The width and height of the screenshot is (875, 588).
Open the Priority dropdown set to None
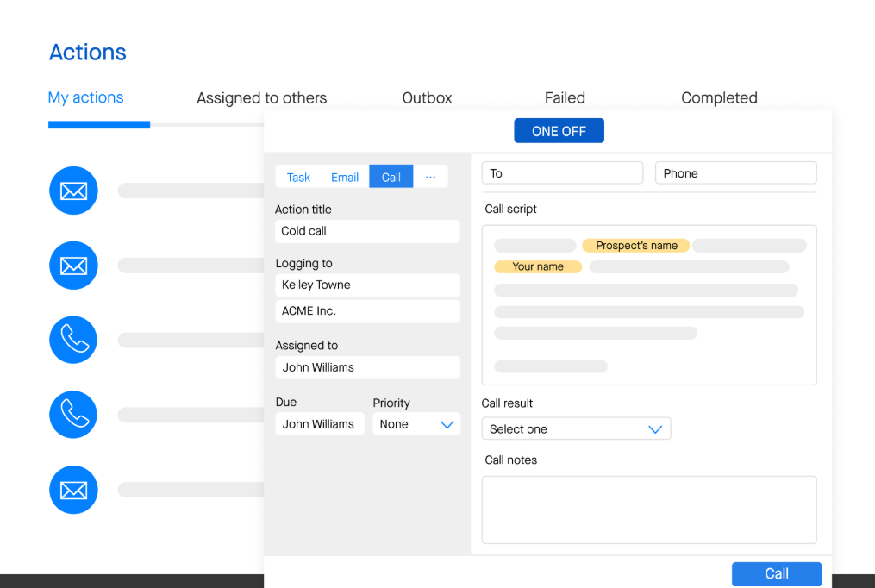tap(416, 423)
